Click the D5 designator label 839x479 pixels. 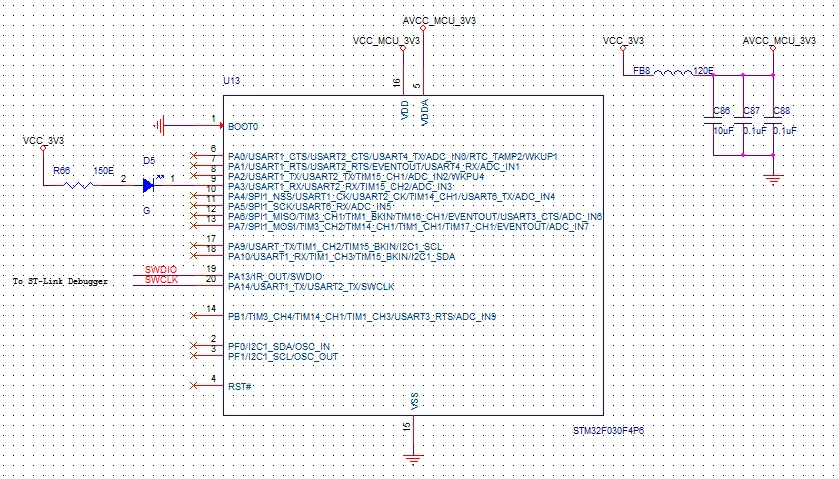[149, 161]
